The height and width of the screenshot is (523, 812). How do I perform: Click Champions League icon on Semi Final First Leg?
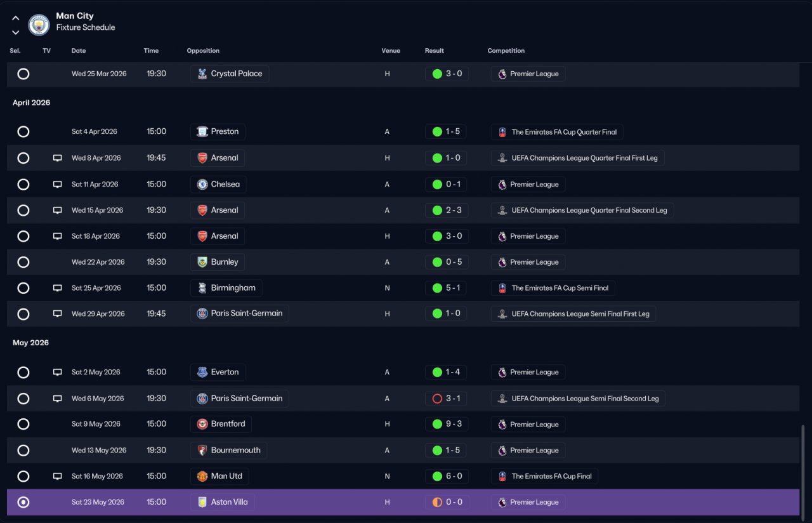[502, 314]
